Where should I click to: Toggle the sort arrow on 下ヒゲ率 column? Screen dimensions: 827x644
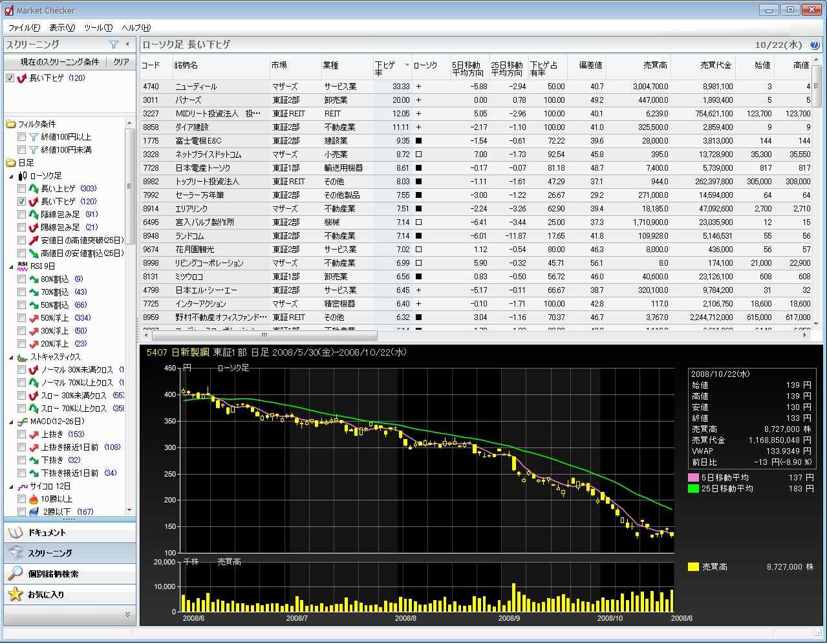coord(407,65)
